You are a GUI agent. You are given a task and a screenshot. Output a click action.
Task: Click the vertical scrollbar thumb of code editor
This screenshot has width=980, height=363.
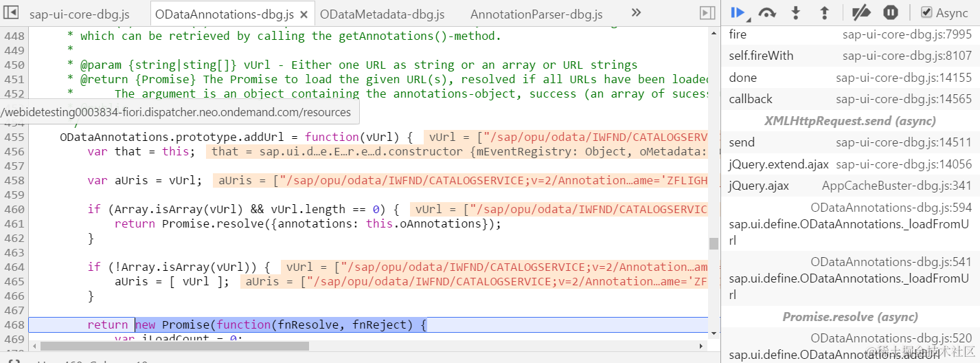[714, 243]
